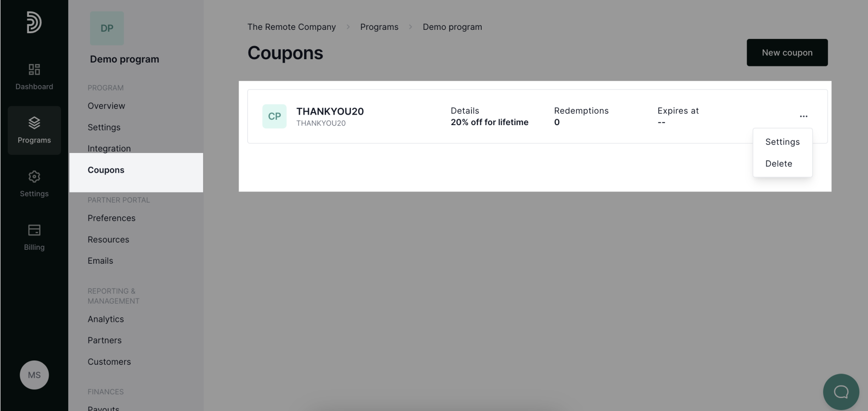Open the three-dot menu on THANKYOU20
The width and height of the screenshot is (868, 411).
[804, 116]
